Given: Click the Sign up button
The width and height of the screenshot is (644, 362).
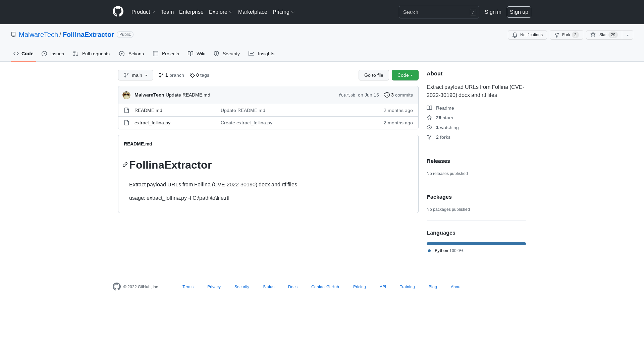Looking at the screenshot, I should 519,12.
